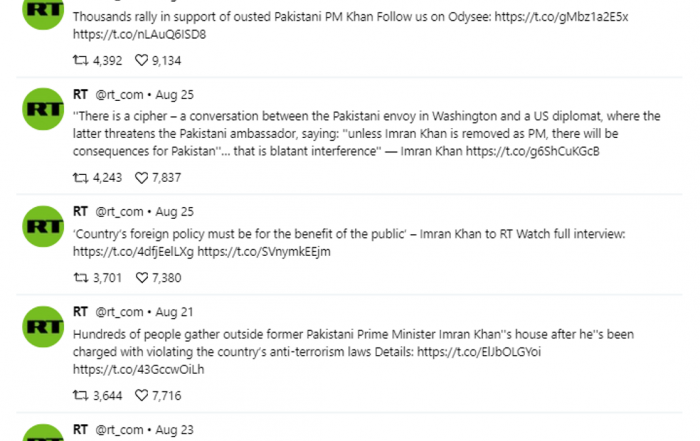Retweet the tweet showing 3,701 retweets
This screenshot has height=441, width=700.
[x=80, y=278]
